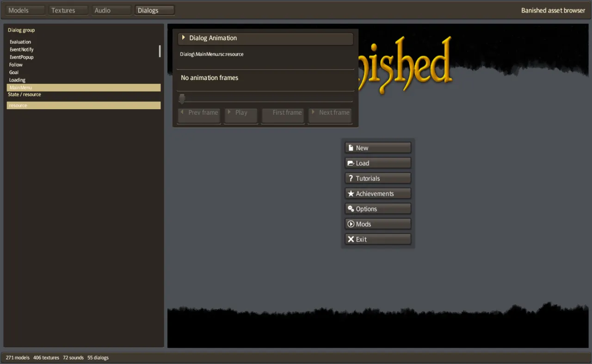Select the highlighted resource state entry
The image size is (592, 364).
point(84,105)
